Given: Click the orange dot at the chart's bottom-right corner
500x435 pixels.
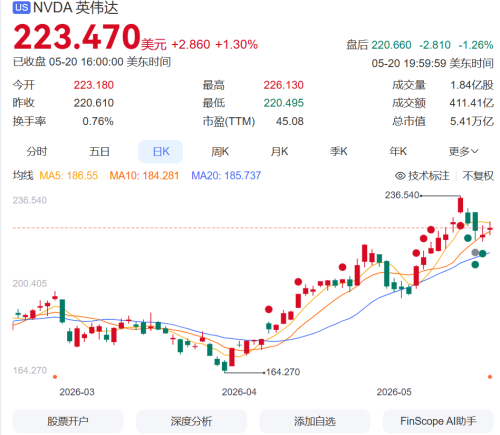Looking at the screenshot, I should (490, 377).
